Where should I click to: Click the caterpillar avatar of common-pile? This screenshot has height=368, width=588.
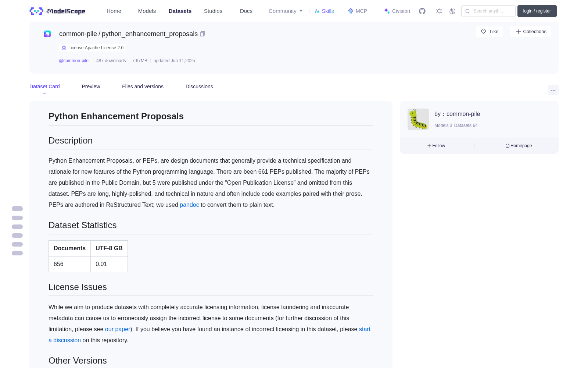click(x=418, y=119)
